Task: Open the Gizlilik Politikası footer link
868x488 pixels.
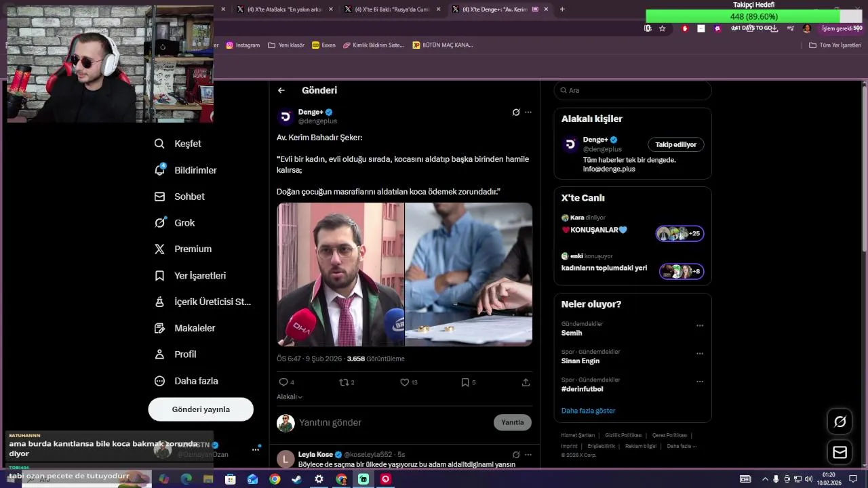Action: click(623, 435)
